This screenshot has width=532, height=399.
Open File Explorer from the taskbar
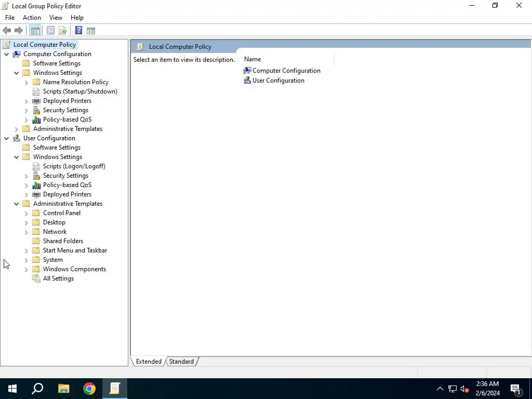point(63,389)
